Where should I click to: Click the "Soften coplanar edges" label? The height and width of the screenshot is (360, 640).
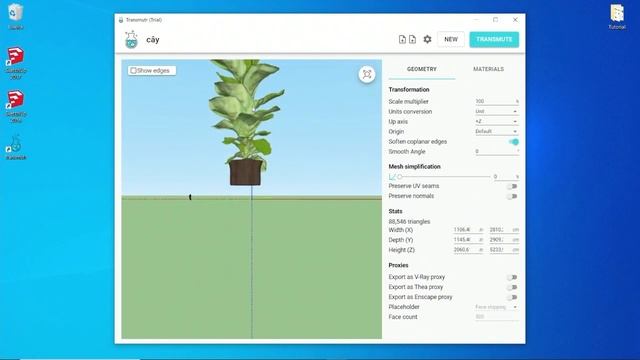(418, 142)
